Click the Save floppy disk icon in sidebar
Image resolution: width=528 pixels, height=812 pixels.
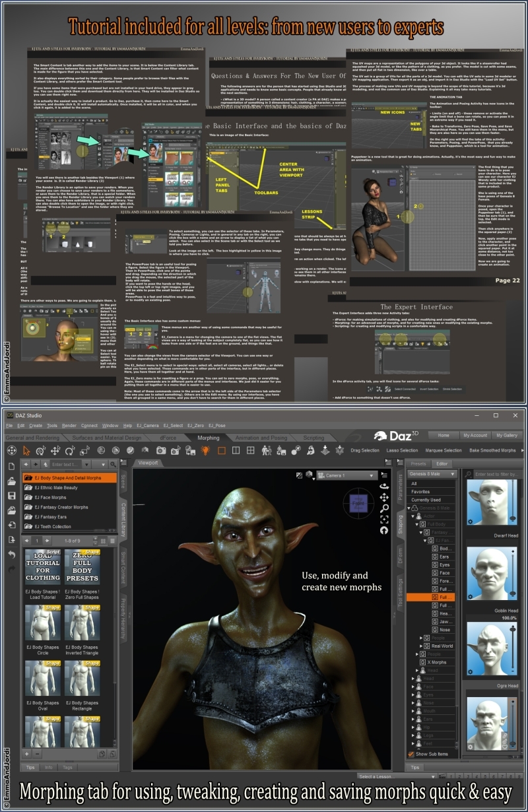(x=12, y=495)
